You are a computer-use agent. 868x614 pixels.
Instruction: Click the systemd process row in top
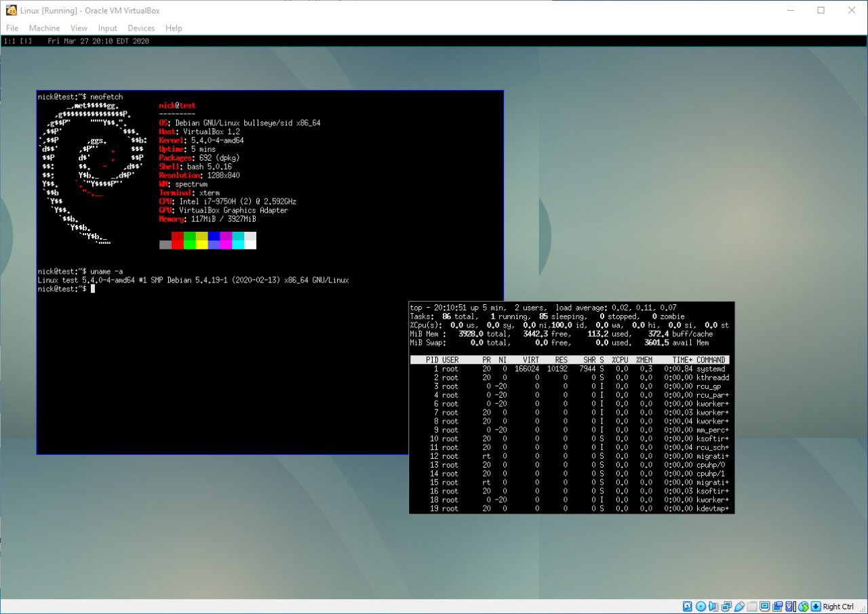point(570,369)
